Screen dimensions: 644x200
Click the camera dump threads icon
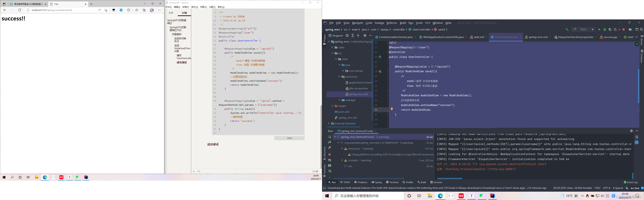coord(330,165)
